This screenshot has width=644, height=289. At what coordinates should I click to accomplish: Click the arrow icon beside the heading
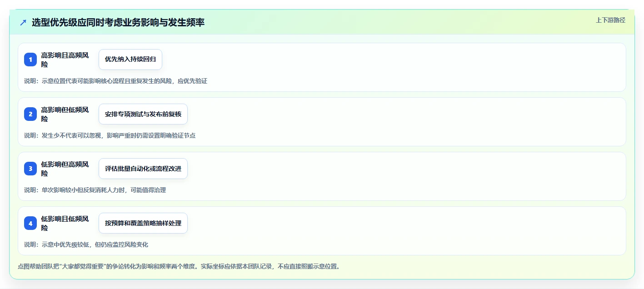[23, 22]
